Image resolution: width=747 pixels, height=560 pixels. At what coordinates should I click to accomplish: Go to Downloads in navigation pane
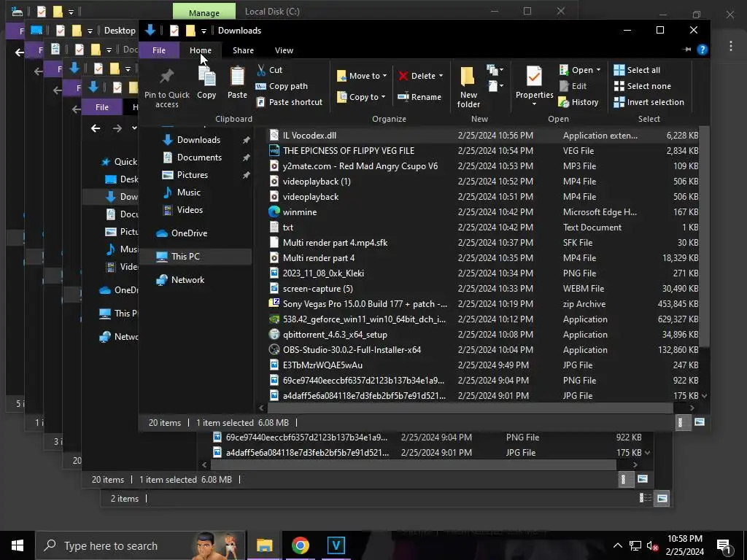click(198, 139)
